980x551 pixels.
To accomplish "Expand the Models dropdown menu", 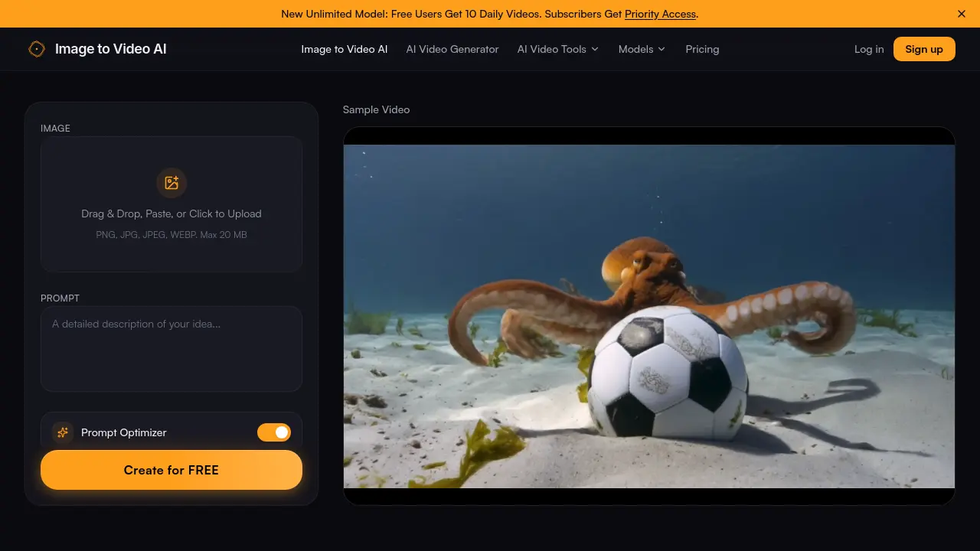I will point(642,49).
